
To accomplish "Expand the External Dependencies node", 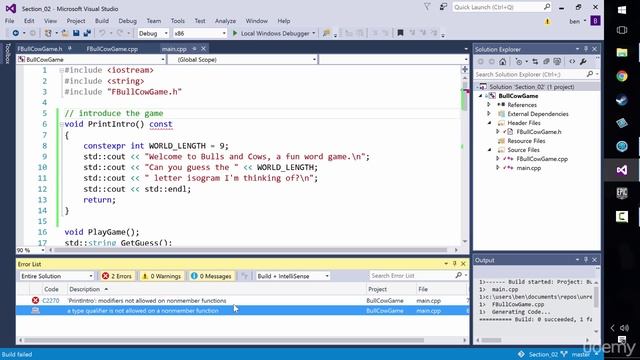I will (489, 114).
